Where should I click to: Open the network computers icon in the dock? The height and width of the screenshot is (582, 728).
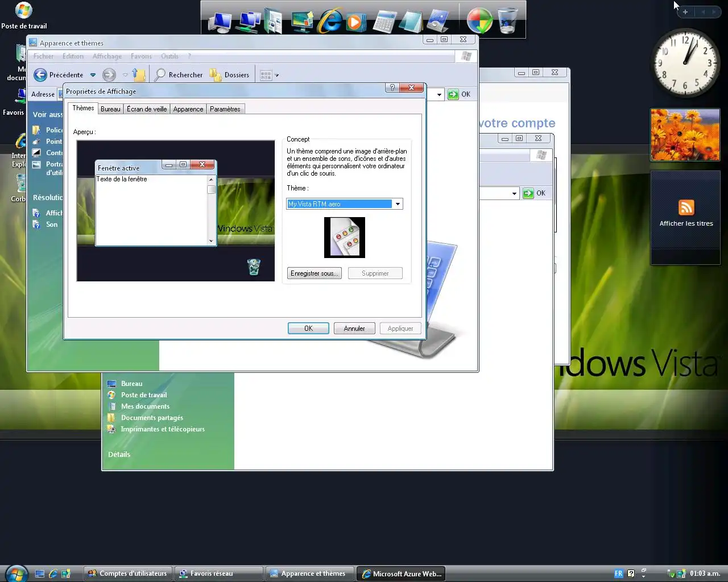pyautogui.click(x=249, y=21)
